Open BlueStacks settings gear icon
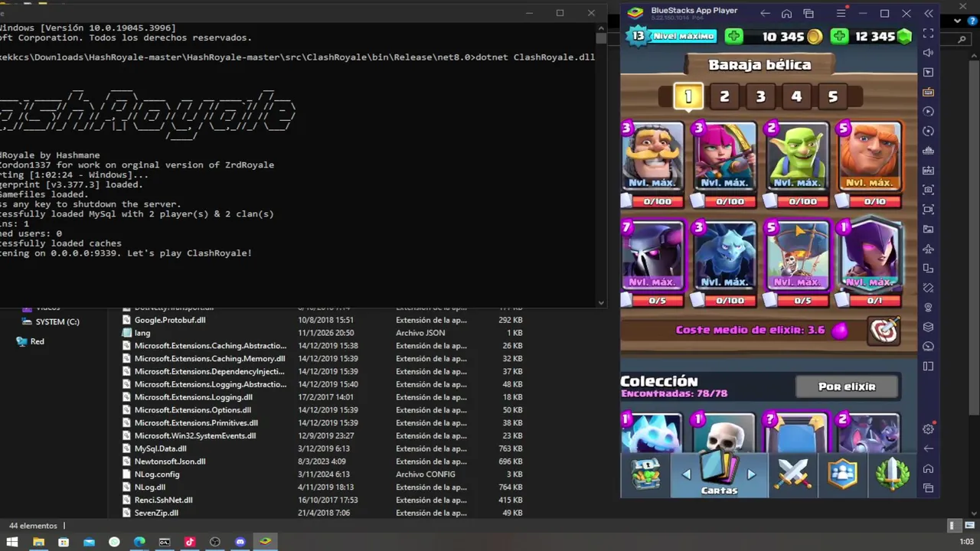980x551 pixels. 928,429
